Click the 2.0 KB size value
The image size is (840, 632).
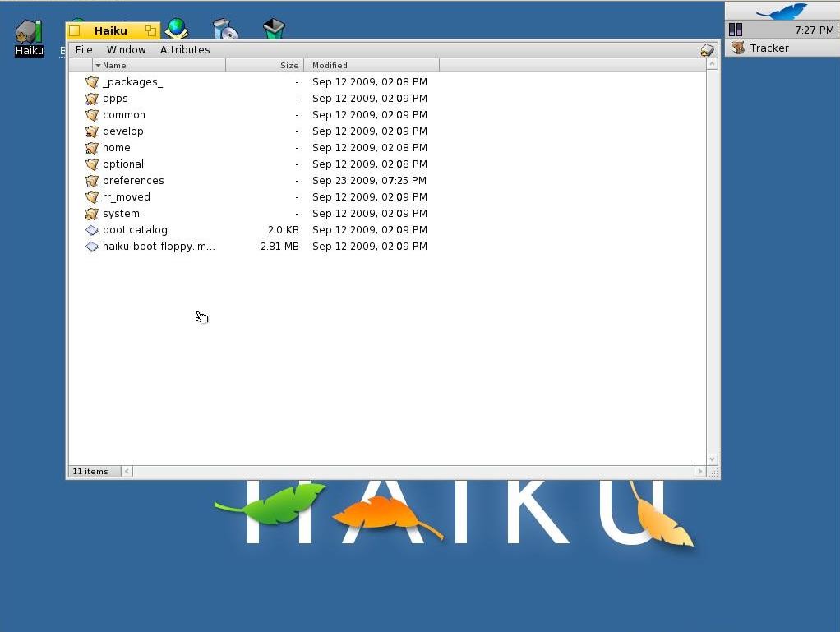284,230
